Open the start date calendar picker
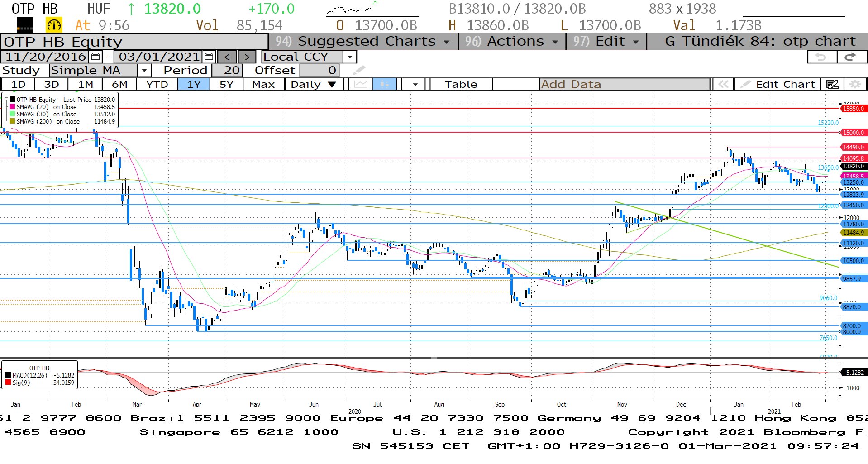This screenshot has height=464, width=868. 95,57
